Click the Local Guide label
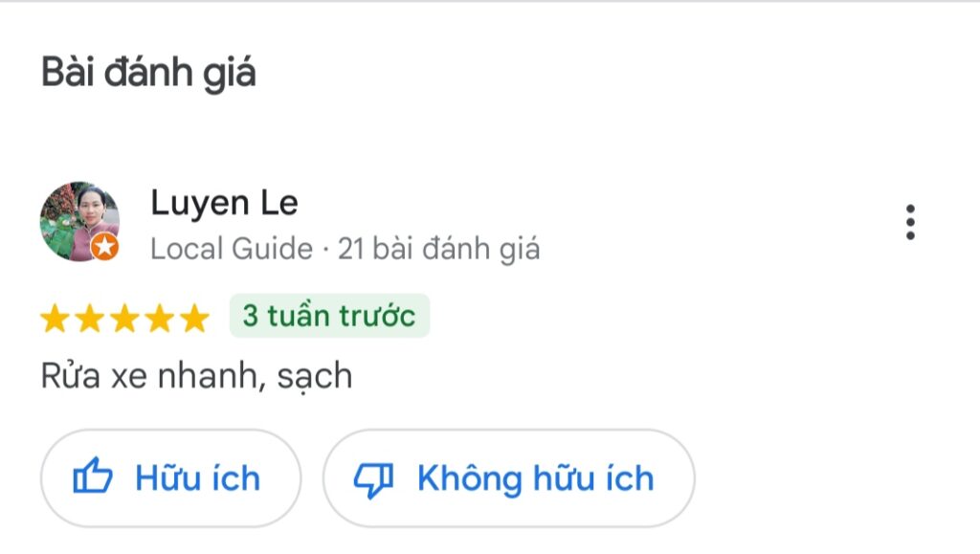 [x=232, y=249]
